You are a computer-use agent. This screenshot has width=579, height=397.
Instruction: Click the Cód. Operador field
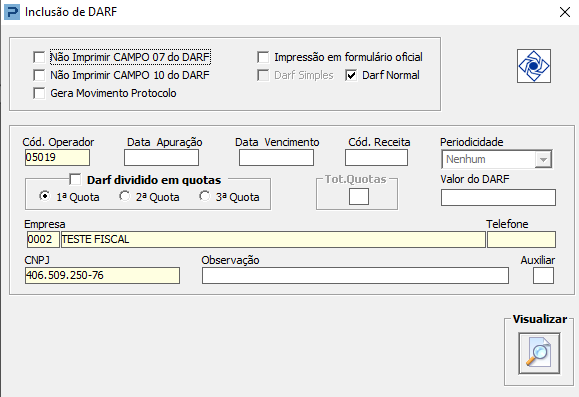pos(57,158)
